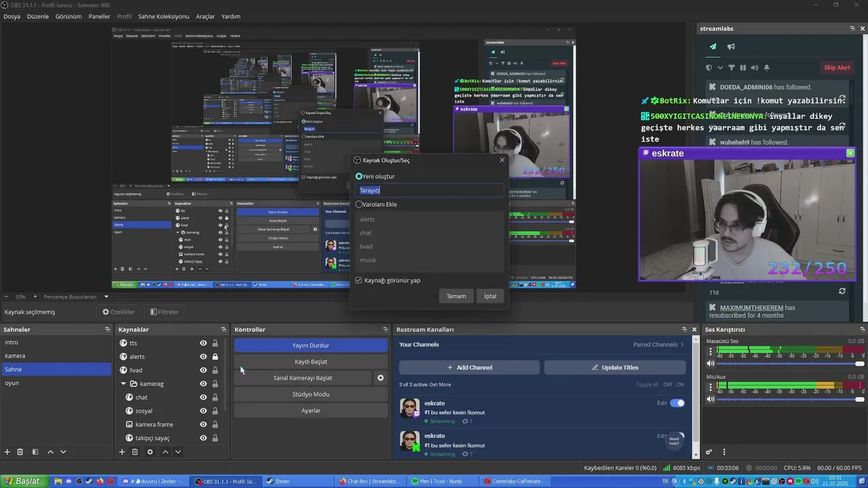Open audio mixer menu dots icon

724,452
